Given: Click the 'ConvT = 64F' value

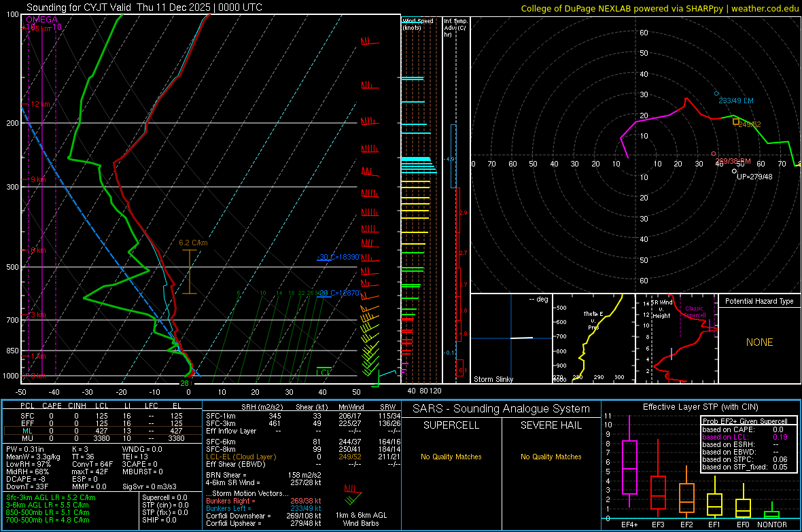Looking at the screenshot, I should tap(92, 465).
